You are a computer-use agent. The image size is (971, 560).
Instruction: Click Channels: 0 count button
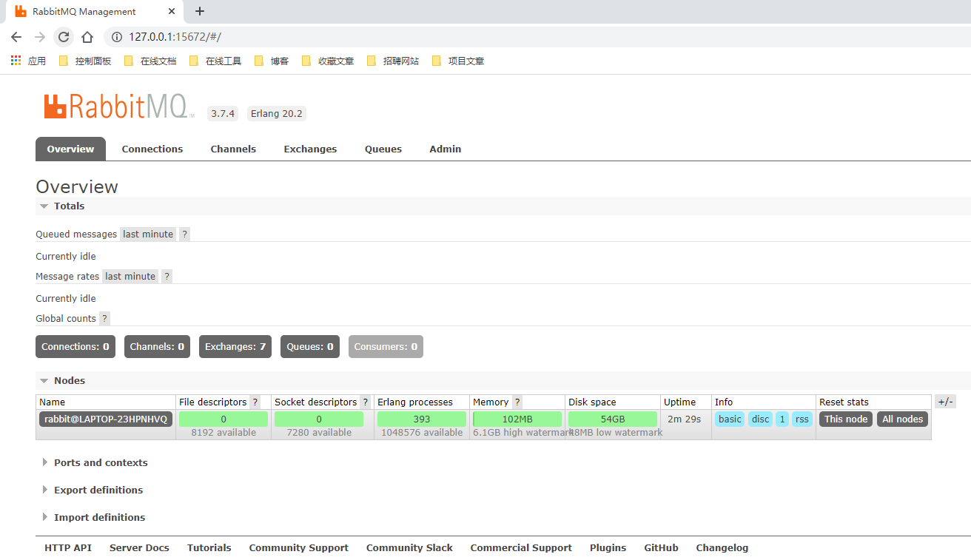click(157, 346)
